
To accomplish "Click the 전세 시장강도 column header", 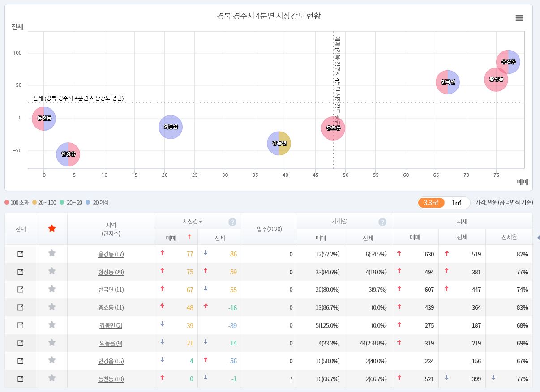I will click(219, 237).
